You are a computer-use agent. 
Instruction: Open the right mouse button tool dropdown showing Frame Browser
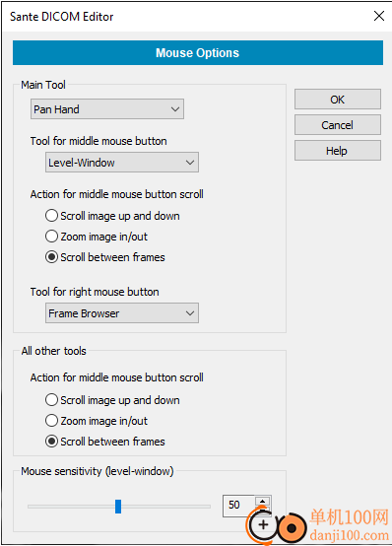(122, 313)
